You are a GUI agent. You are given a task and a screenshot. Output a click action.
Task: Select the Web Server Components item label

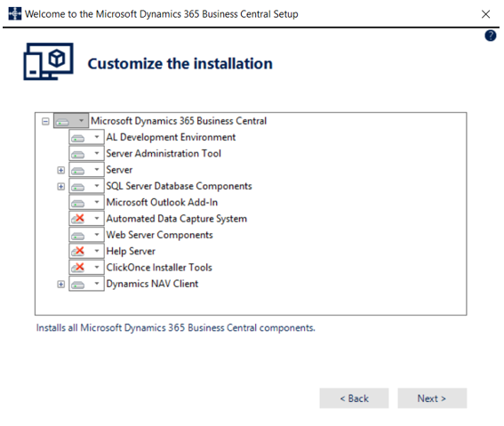click(160, 235)
